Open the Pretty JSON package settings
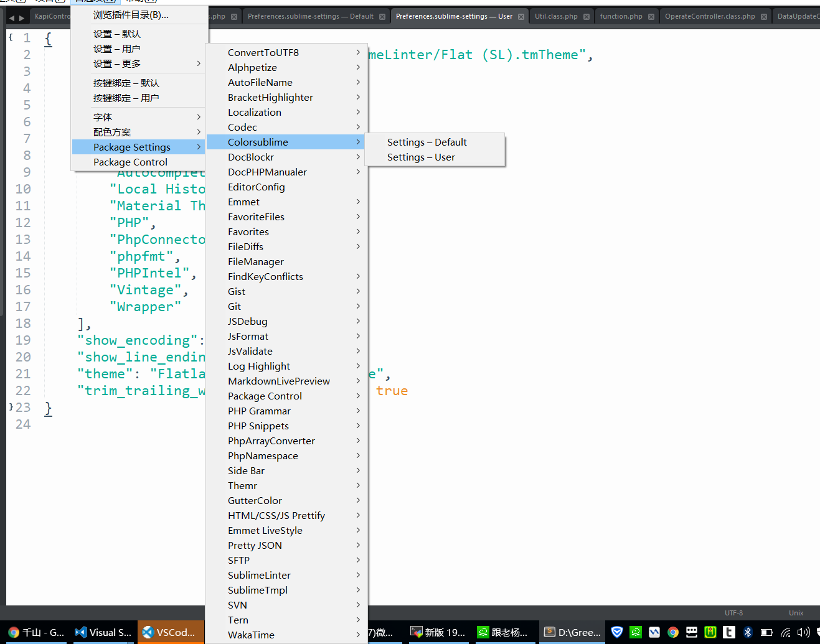 click(286, 545)
